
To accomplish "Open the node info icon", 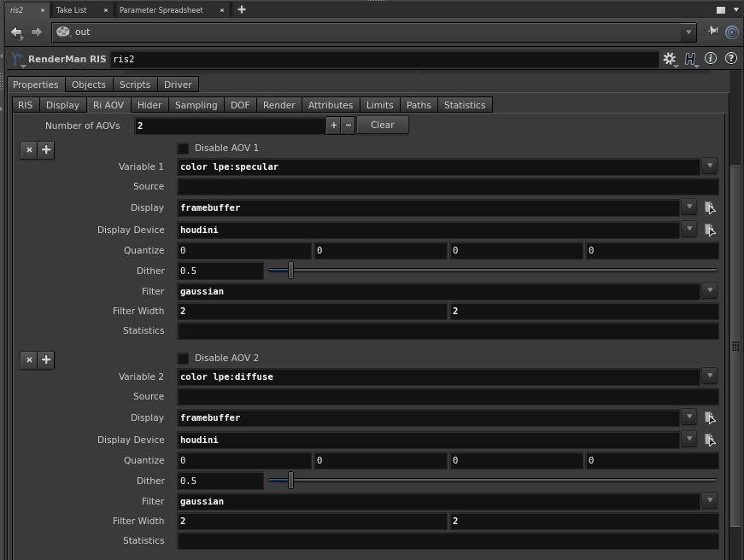I will [711, 58].
